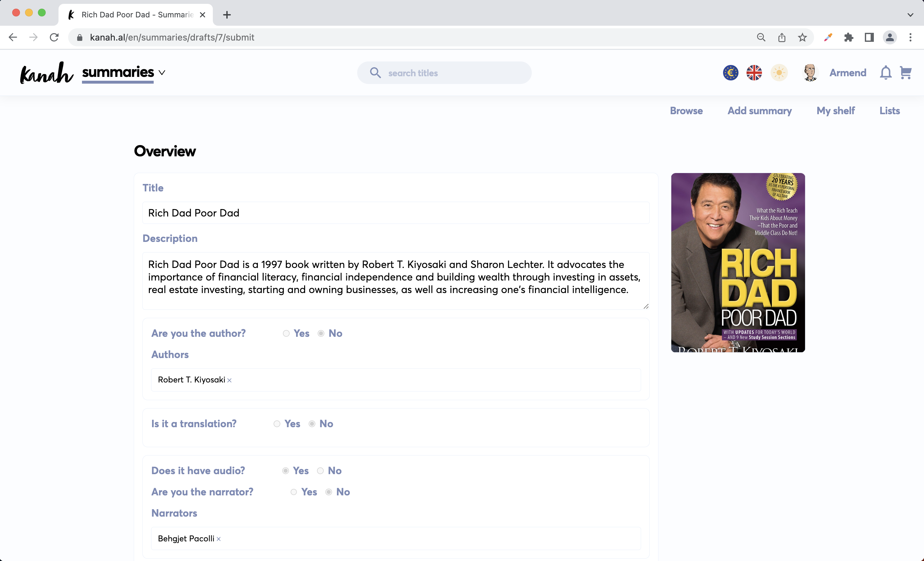Remove author Robert T. Kiyosaki
The height and width of the screenshot is (561, 924).
230,380
